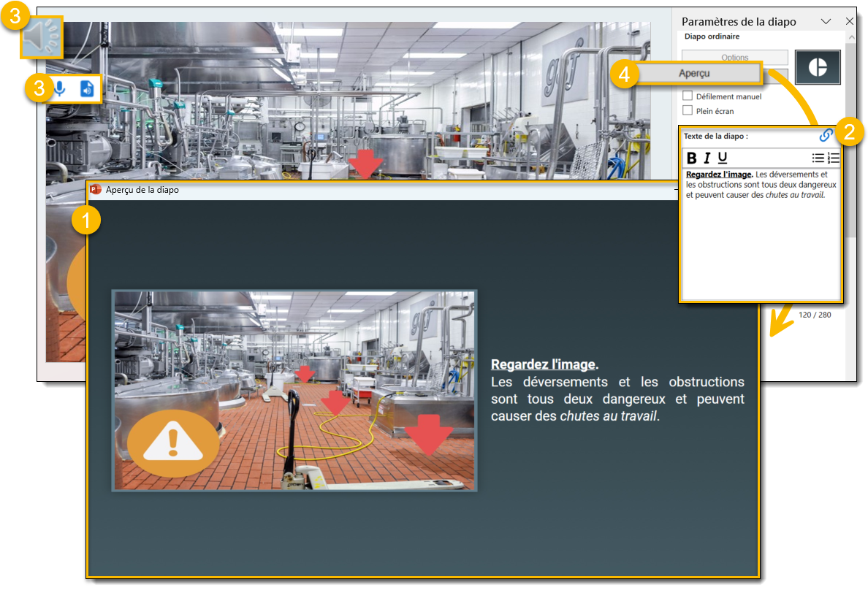Click the blue chain link icon

click(x=826, y=135)
